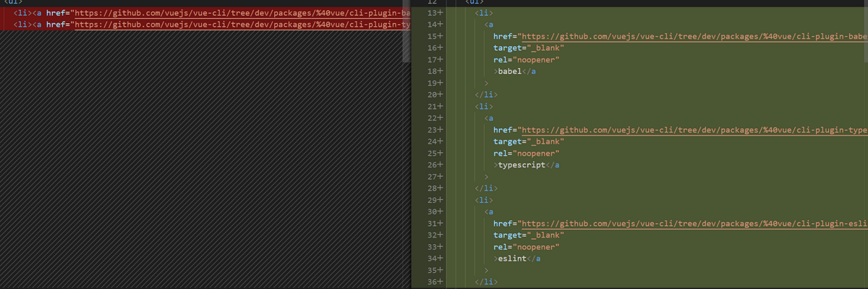868x289 pixels.
Task: Click target="_blank" on line 24
Action: (528, 141)
